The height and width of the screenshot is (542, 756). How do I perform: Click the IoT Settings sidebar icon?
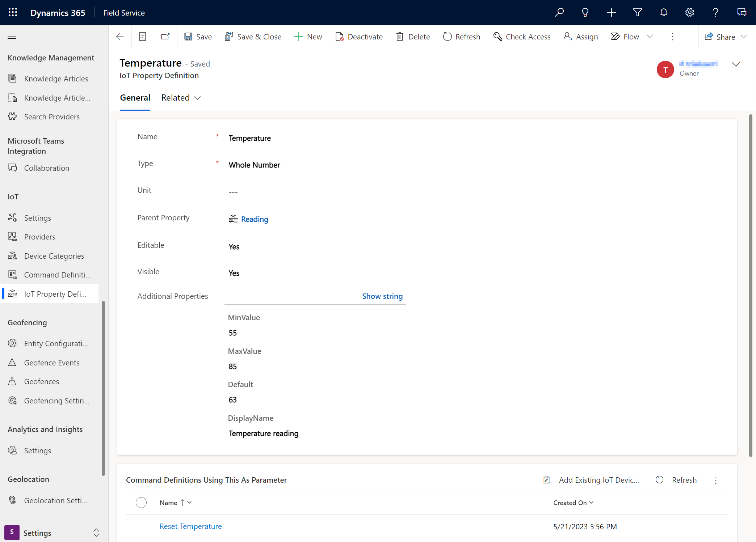12,217
